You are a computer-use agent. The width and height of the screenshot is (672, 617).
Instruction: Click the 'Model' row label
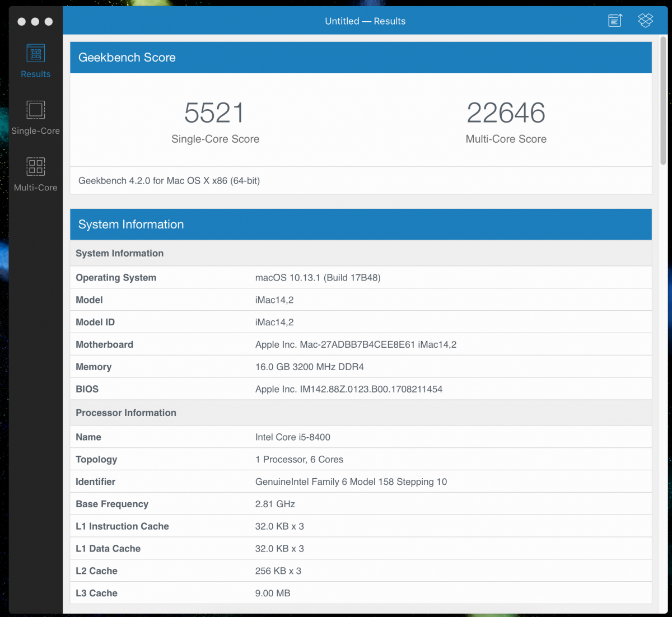(x=89, y=300)
